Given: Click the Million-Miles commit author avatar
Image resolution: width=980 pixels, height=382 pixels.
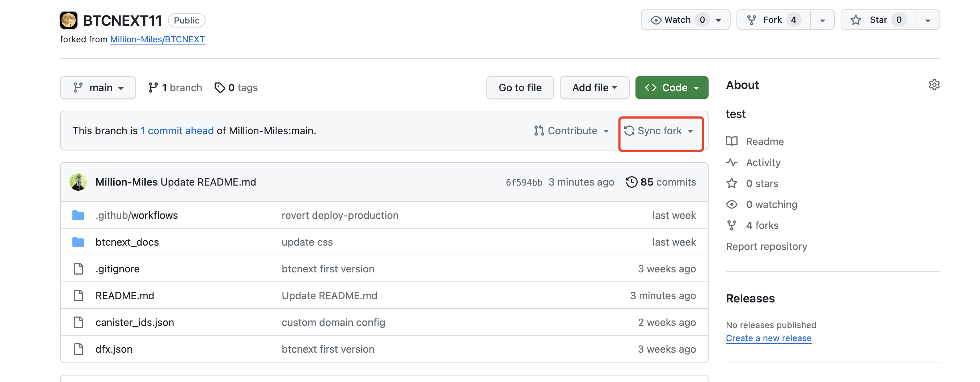Looking at the screenshot, I should pos(78,182).
